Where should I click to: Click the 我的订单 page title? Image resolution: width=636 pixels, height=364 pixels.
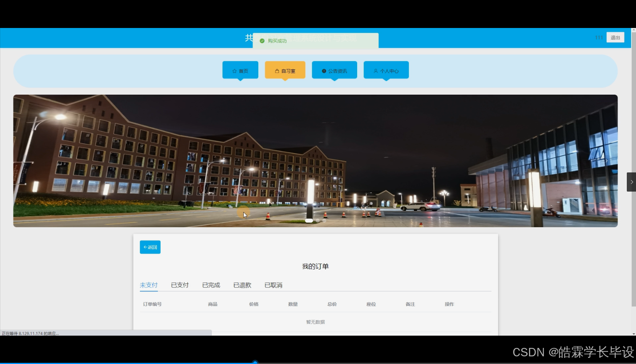click(x=315, y=266)
